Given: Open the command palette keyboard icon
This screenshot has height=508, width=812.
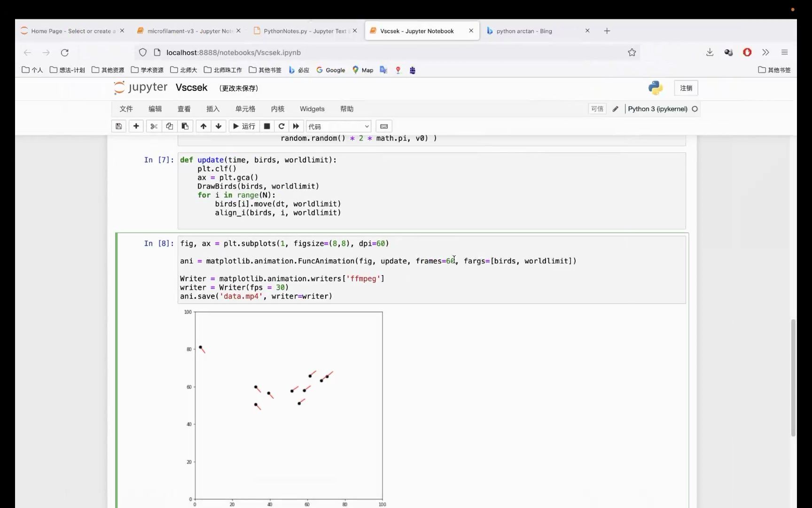Looking at the screenshot, I should (x=384, y=126).
